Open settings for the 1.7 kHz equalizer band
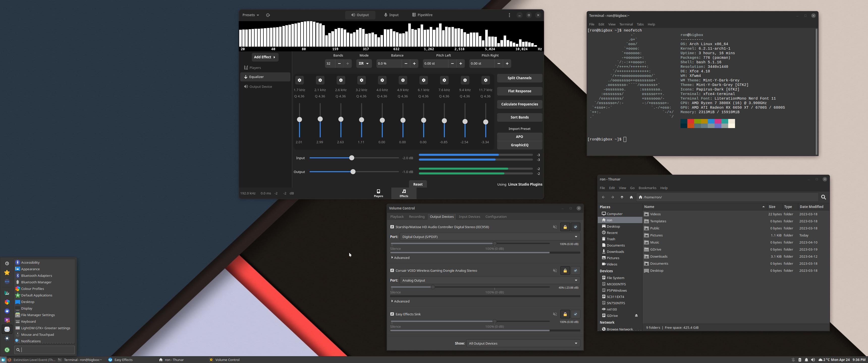The height and width of the screenshot is (363, 868). click(x=299, y=80)
